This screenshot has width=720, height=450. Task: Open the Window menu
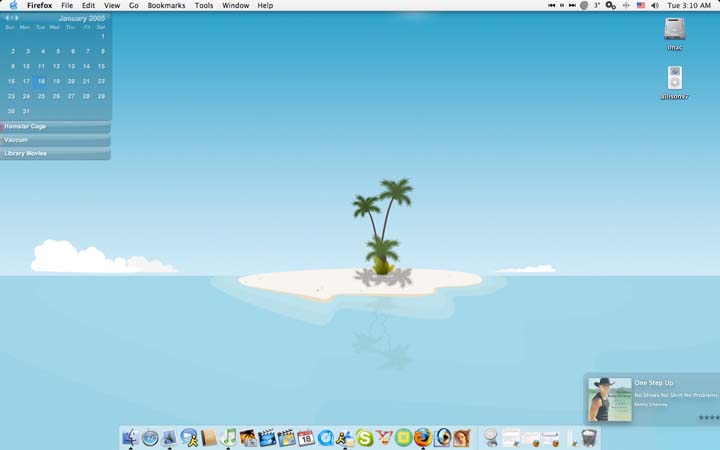236,6
